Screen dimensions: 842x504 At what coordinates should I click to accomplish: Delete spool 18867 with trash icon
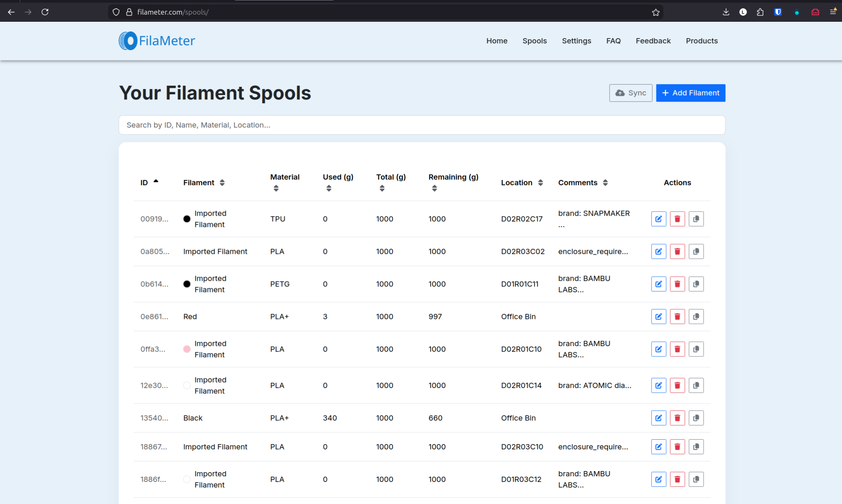(x=677, y=446)
